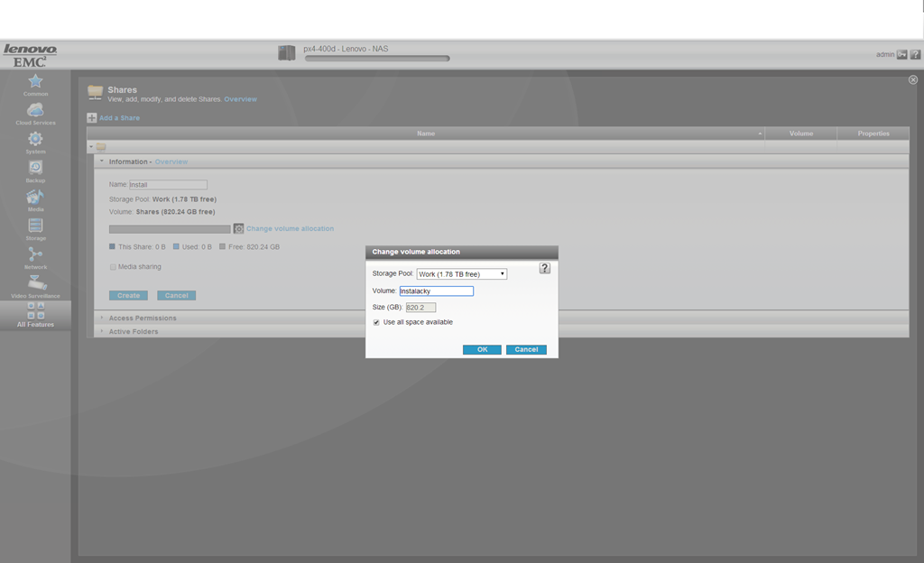Click the dialog help question mark icon
Screen dimensions: 924x563
coord(544,268)
